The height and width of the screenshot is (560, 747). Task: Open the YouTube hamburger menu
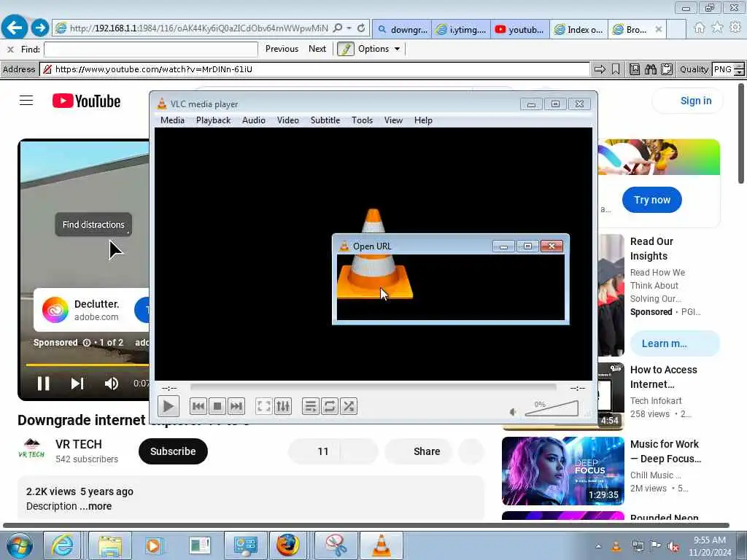(x=26, y=101)
